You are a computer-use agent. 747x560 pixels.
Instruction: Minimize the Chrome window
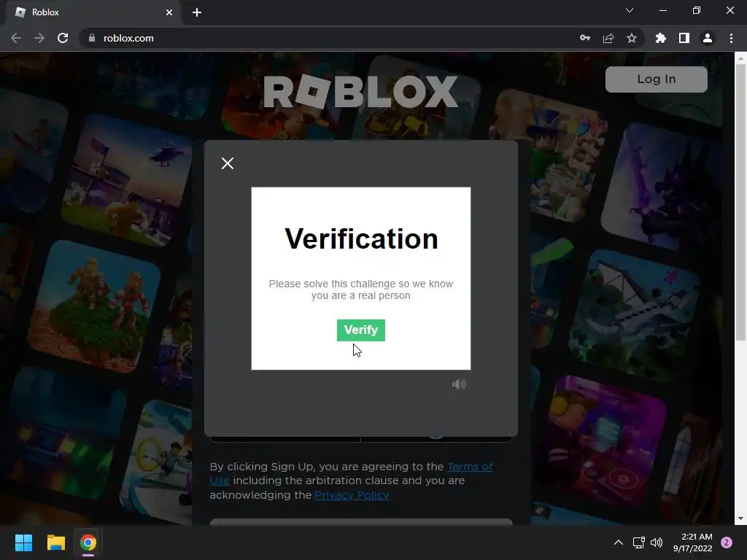pos(662,10)
